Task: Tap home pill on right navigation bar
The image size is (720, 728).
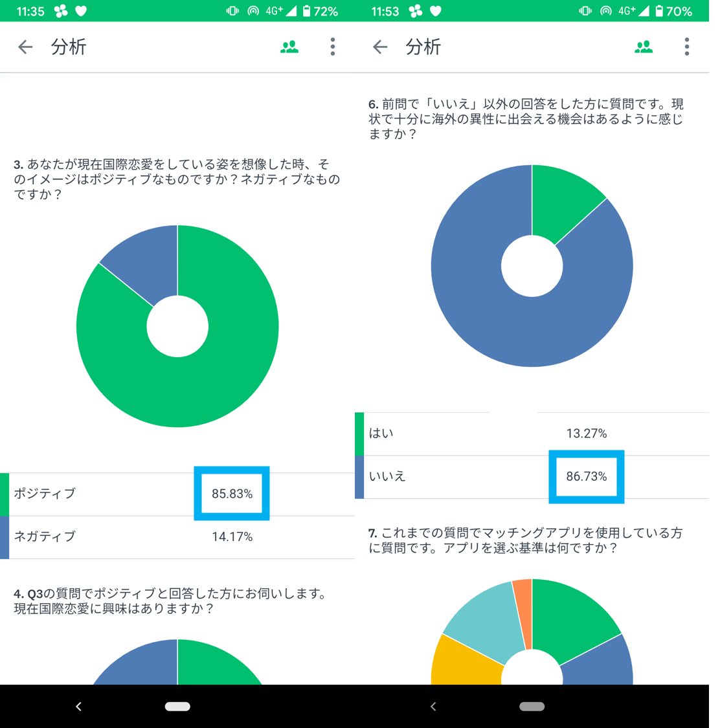Action: coord(532,707)
